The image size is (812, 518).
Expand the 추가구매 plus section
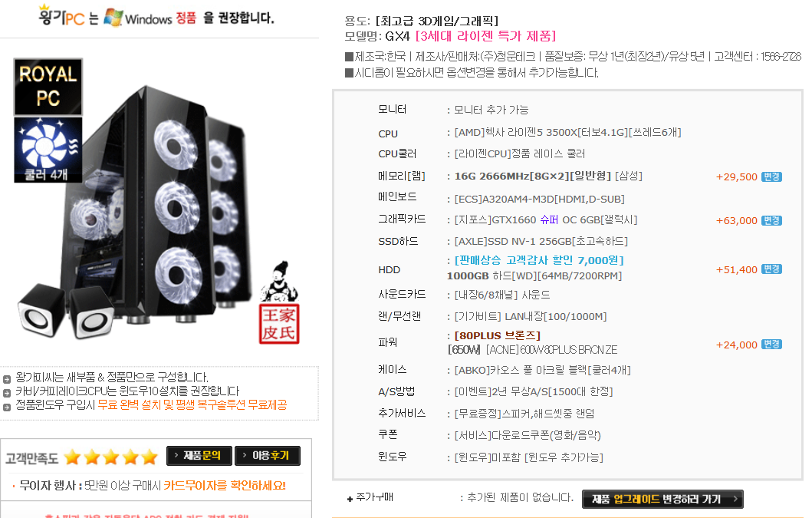click(x=350, y=499)
